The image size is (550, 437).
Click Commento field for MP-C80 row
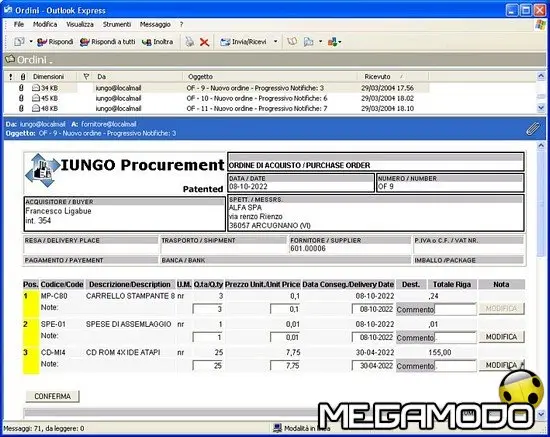(455, 309)
